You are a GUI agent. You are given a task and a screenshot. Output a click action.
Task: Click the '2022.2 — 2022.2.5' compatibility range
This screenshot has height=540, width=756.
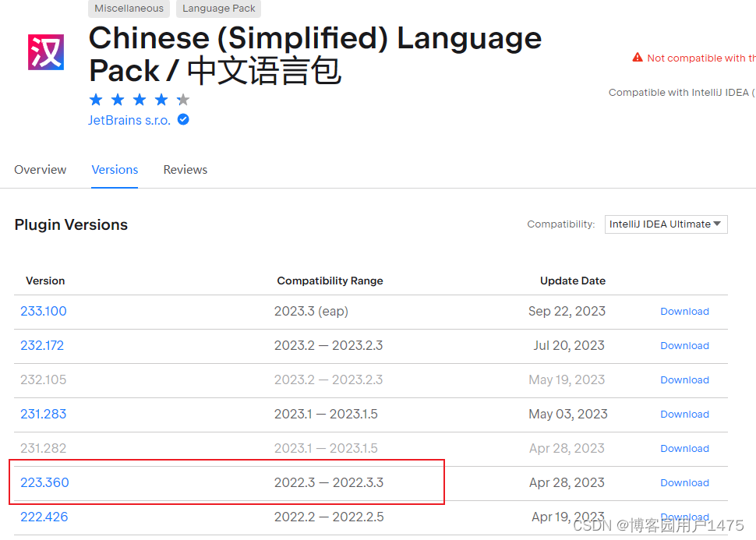tap(329, 517)
